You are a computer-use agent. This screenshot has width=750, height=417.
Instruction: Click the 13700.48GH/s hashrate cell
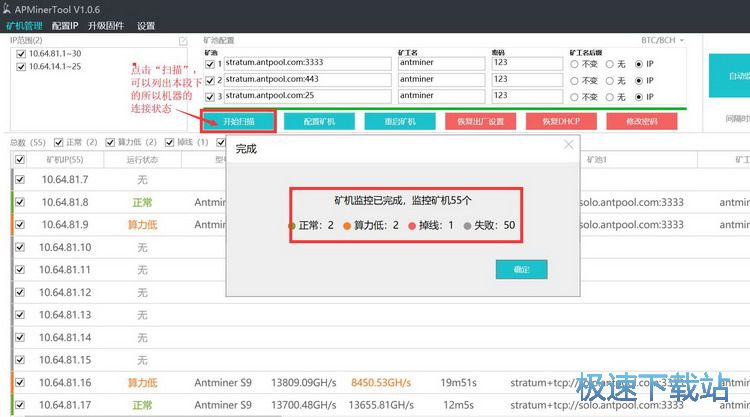click(304, 405)
